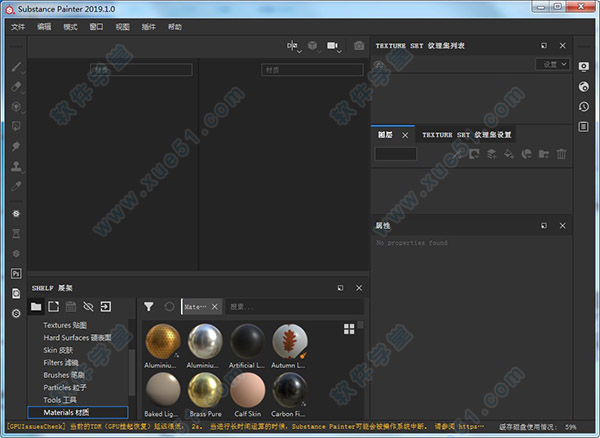Open the 文件 menu
The height and width of the screenshot is (438, 600).
click(18, 27)
